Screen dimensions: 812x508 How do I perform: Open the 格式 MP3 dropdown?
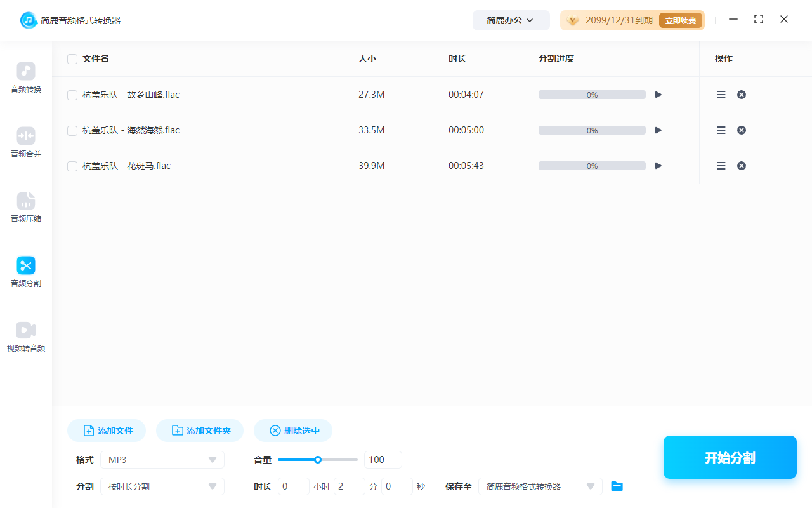click(x=162, y=459)
